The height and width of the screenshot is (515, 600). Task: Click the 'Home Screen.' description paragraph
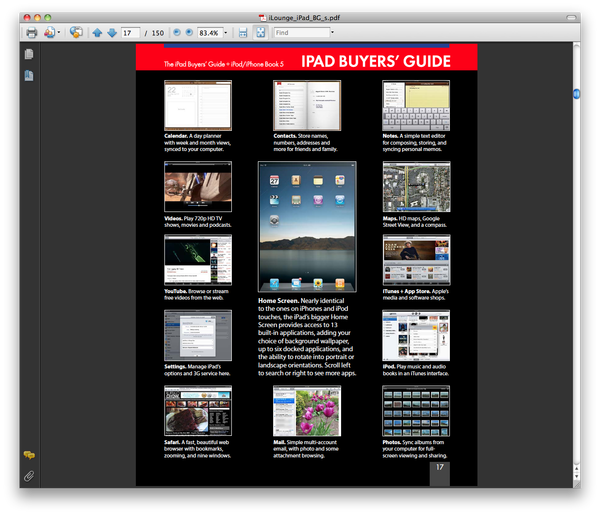tap(307, 337)
